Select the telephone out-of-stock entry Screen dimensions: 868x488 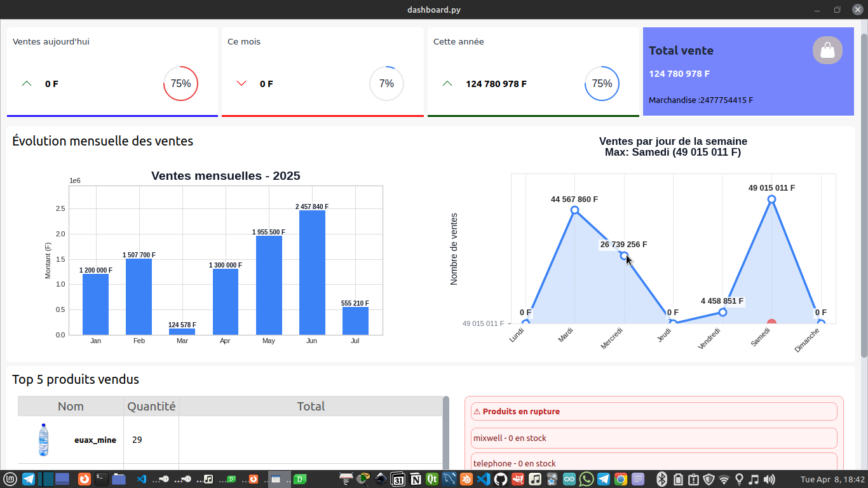pyautogui.click(x=653, y=463)
